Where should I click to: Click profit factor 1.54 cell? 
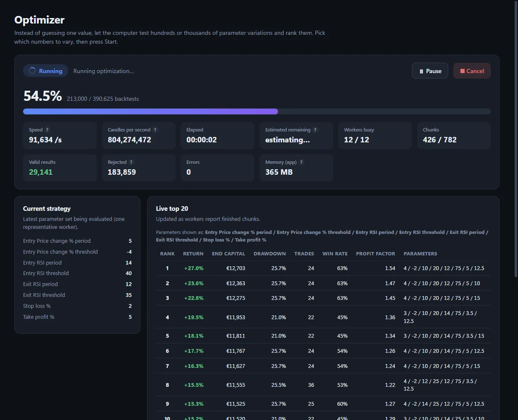(390, 268)
